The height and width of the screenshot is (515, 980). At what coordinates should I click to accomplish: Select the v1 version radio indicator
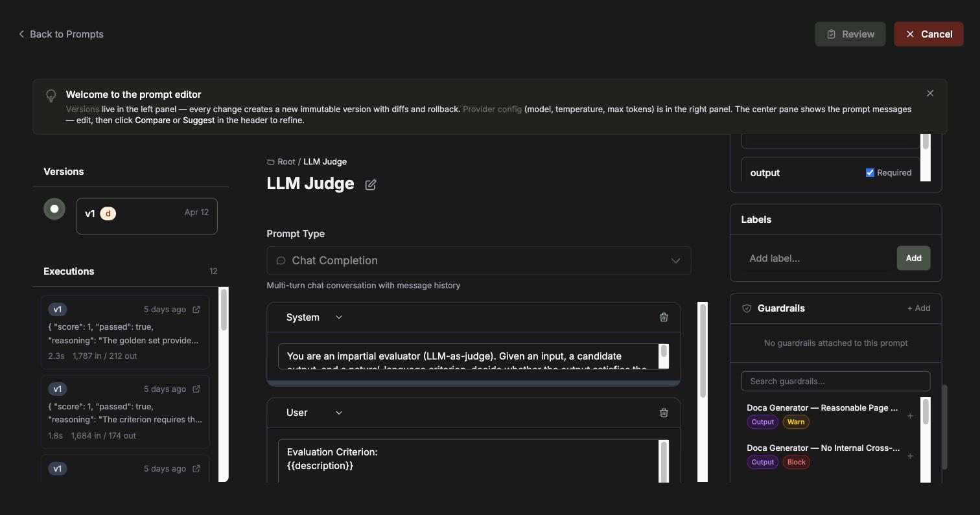click(x=54, y=209)
